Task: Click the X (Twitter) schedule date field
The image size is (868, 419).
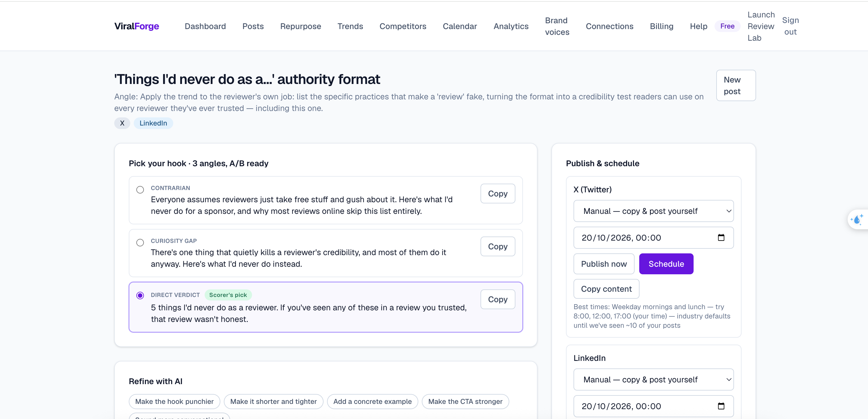Action: click(x=653, y=237)
